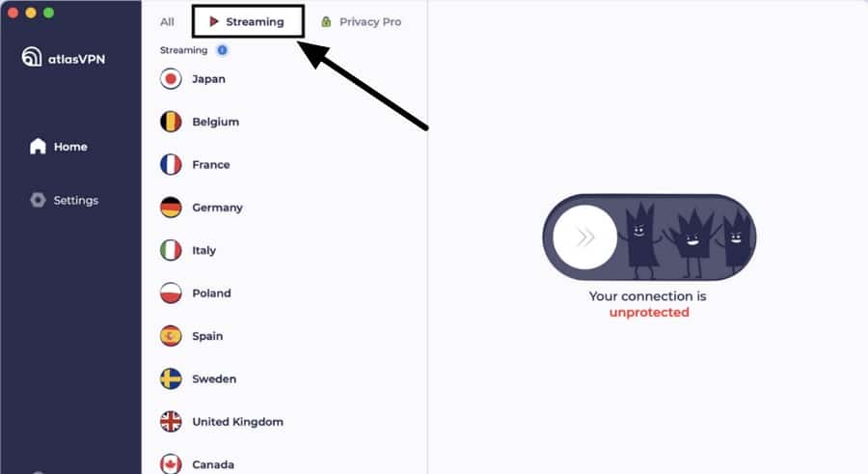Toggle the VPN connection switch on

coord(649,237)
